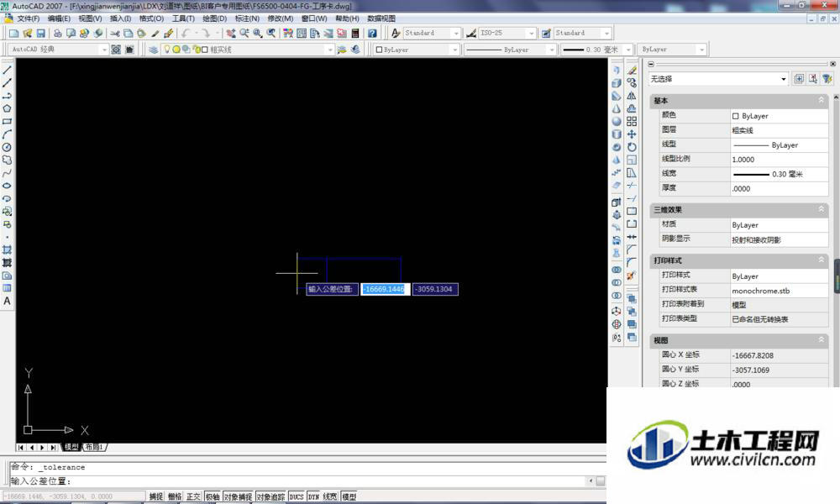Toggle 对象捕捉 (object snap) in the status bar
This screenshot has height=504, width=840.
[x=238, y=497]
